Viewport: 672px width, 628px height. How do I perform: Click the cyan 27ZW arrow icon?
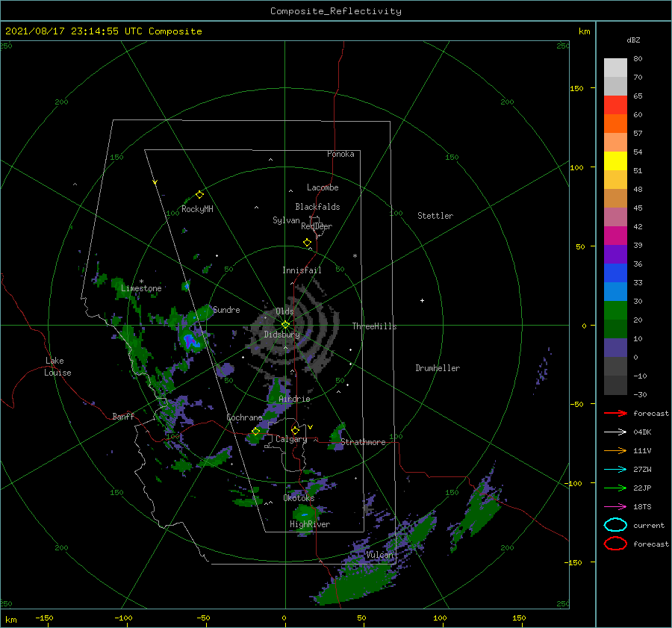(615, 470)
